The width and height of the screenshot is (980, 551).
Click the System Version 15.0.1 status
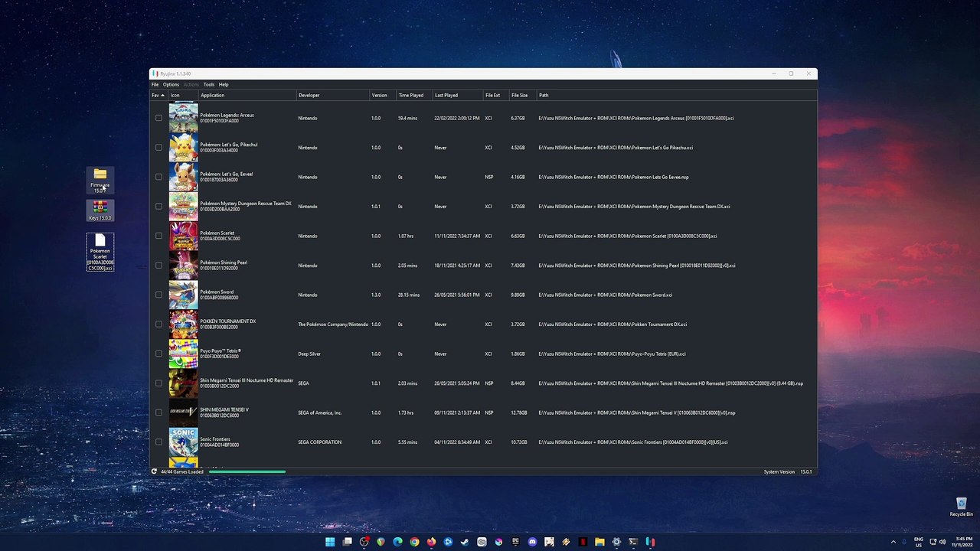pos(788,471)
